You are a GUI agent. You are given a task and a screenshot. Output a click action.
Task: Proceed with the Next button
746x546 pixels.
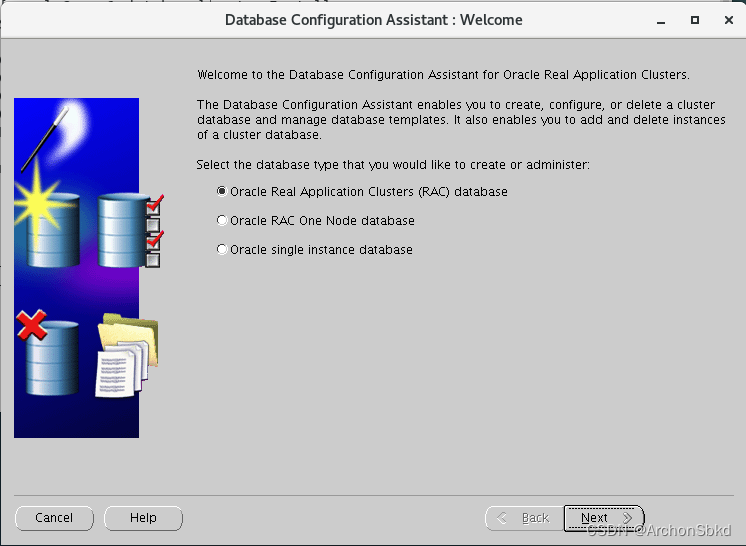click(x=604, y=517)
